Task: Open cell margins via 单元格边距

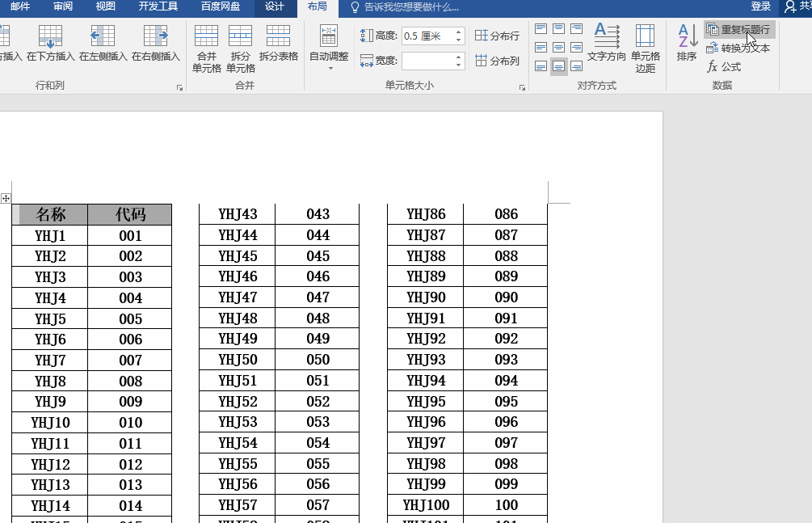Action: click(646, 49)
